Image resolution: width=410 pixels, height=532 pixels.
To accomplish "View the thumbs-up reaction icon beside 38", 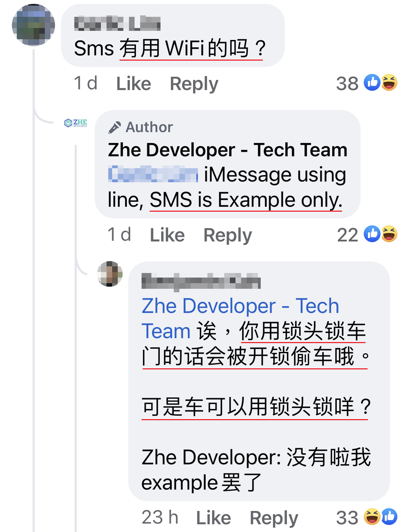I will (x=372, y=83).
